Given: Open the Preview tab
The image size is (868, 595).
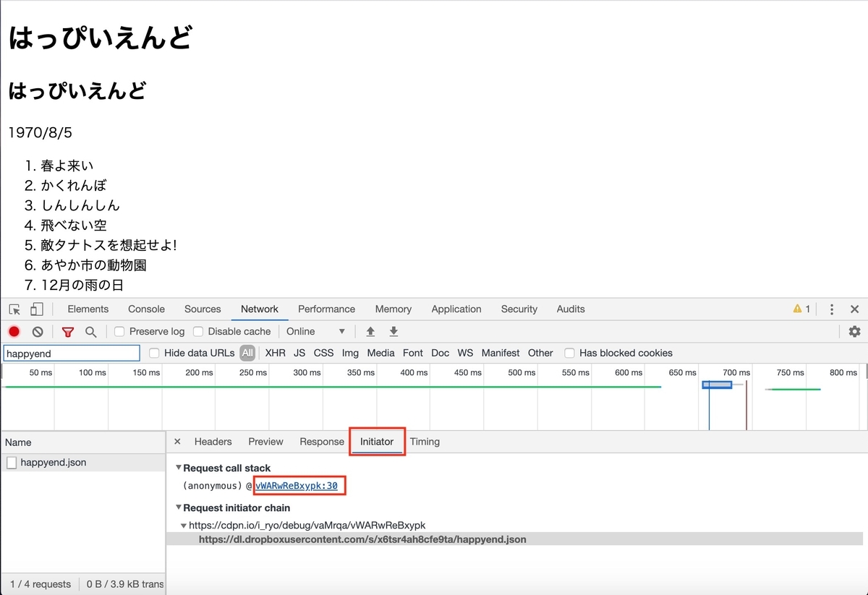Looking at the screenshot, I should [x=265, y=442].
